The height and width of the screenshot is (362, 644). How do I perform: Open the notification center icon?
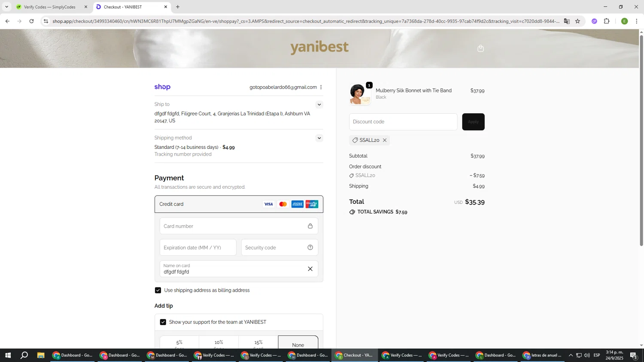pyautogui.click(x=633, y=355)
